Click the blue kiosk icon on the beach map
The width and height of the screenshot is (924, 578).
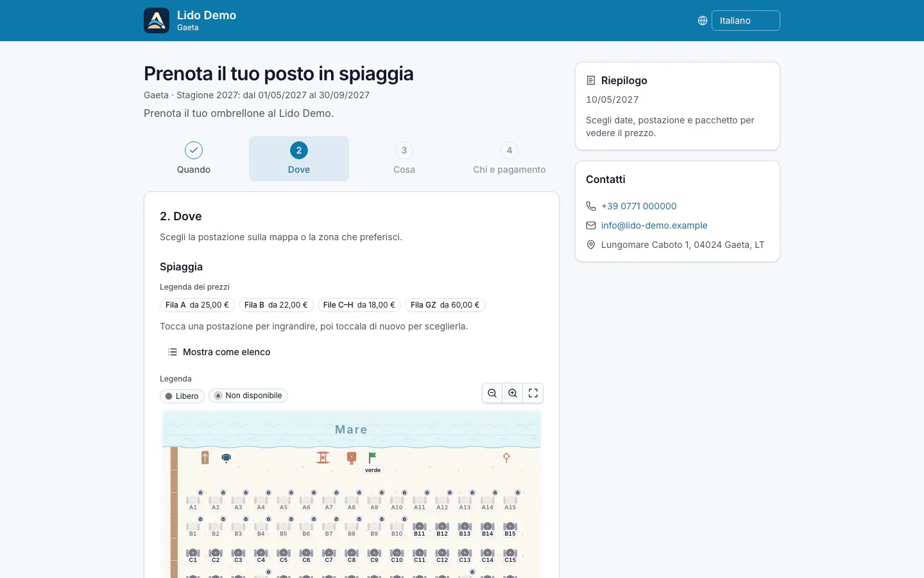click(x=226, y=458)
